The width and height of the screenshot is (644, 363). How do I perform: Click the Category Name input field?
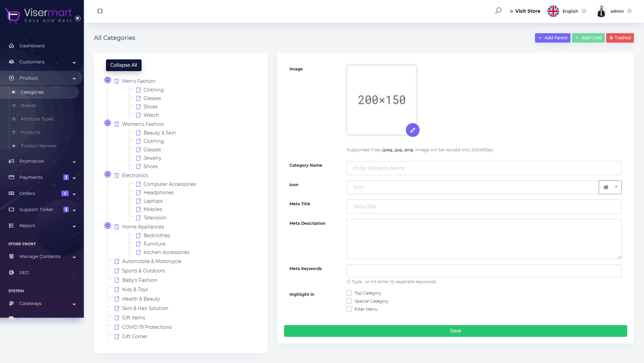click(484, 167)
